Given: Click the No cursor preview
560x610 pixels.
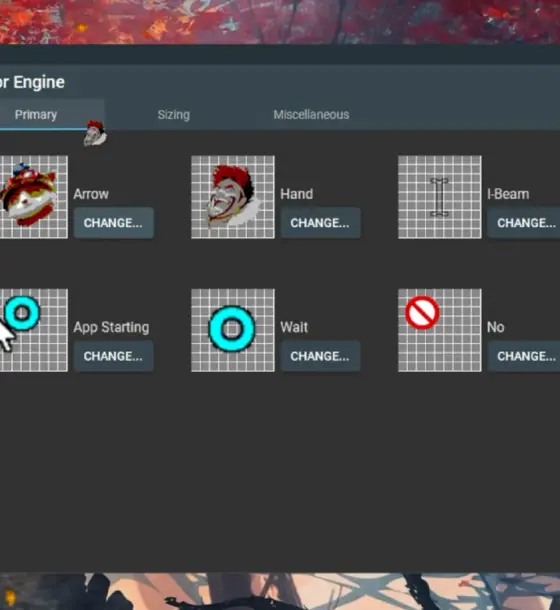Looking at the screenshot, I should pos(439,330).
